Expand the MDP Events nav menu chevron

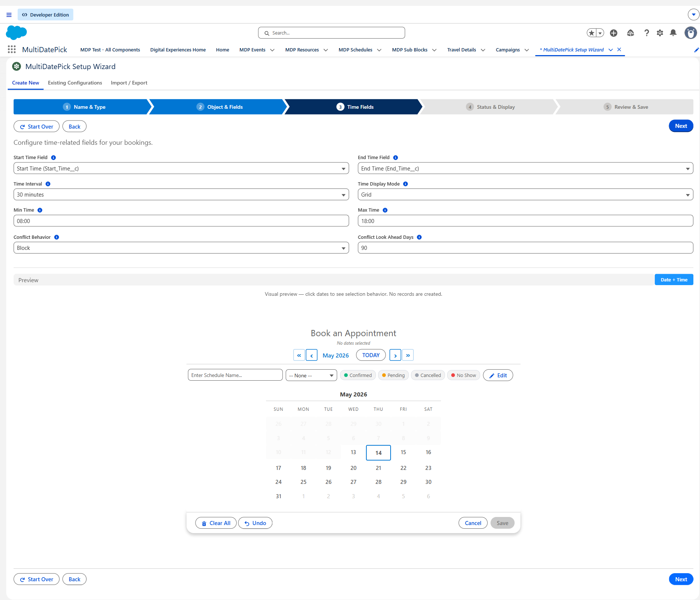272,50
